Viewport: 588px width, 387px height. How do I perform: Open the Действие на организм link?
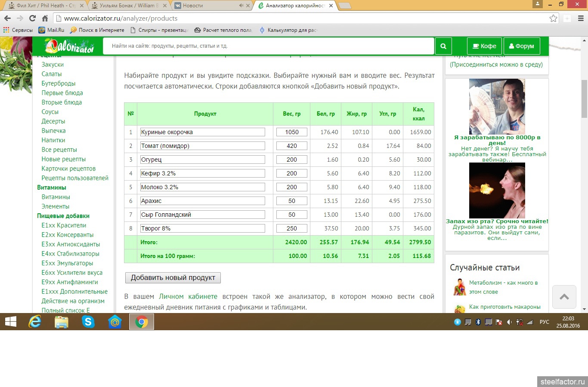[73, 301]
